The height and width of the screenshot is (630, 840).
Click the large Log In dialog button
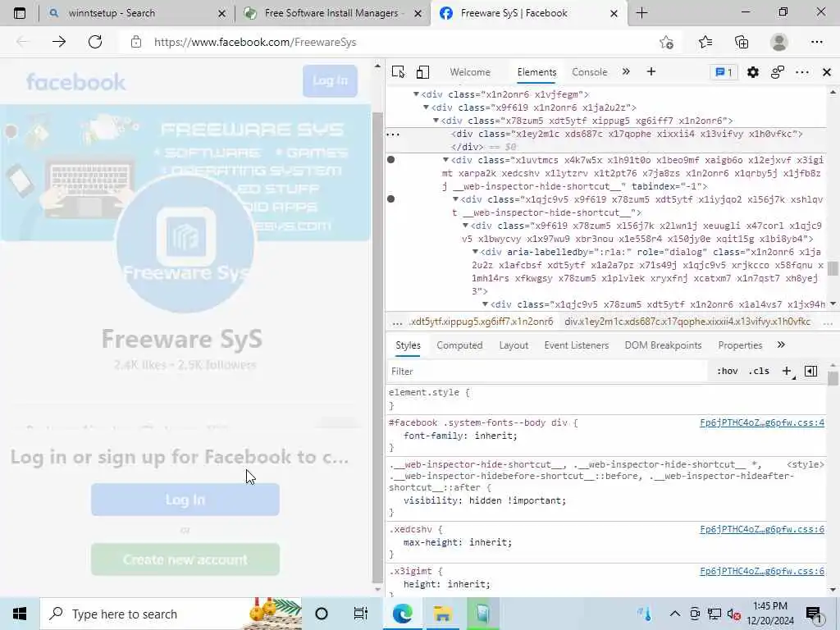tap(185, 500)
